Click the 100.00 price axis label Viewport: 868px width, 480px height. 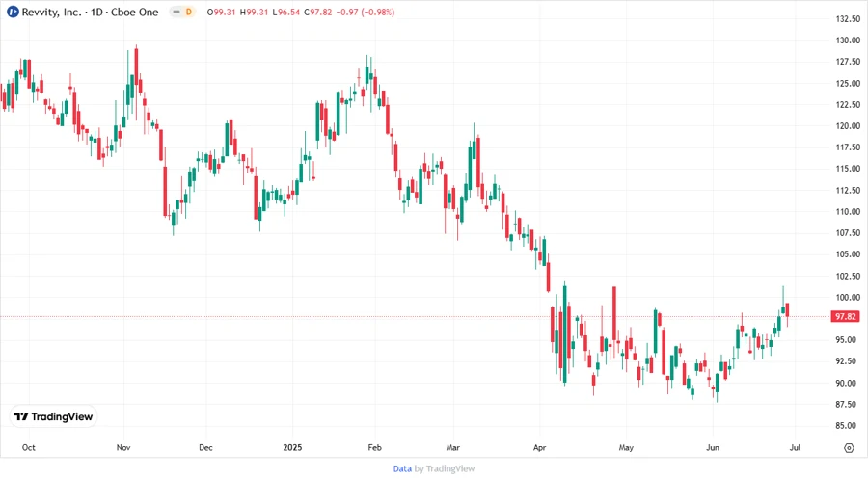[x=848, y=298]
